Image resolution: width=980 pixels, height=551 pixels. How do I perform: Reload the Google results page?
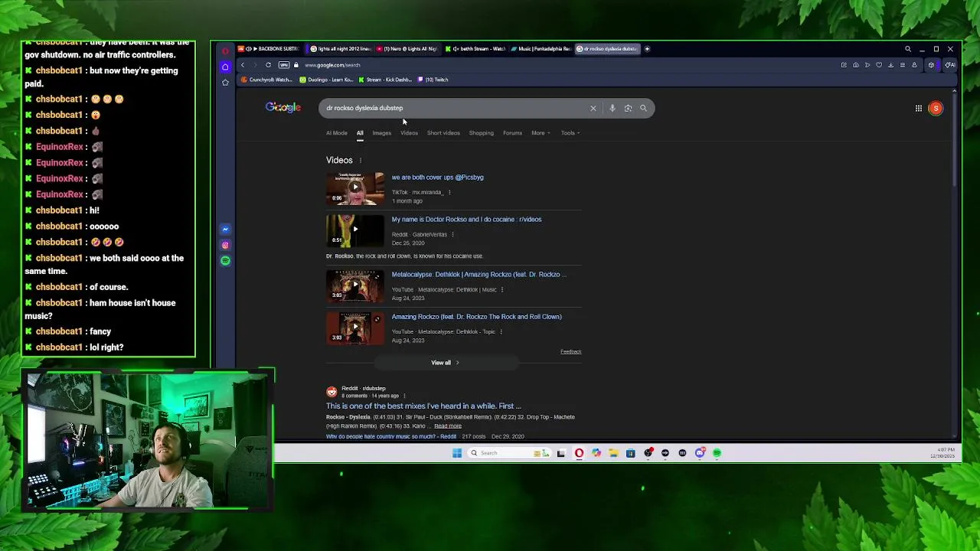pos(268,65)
